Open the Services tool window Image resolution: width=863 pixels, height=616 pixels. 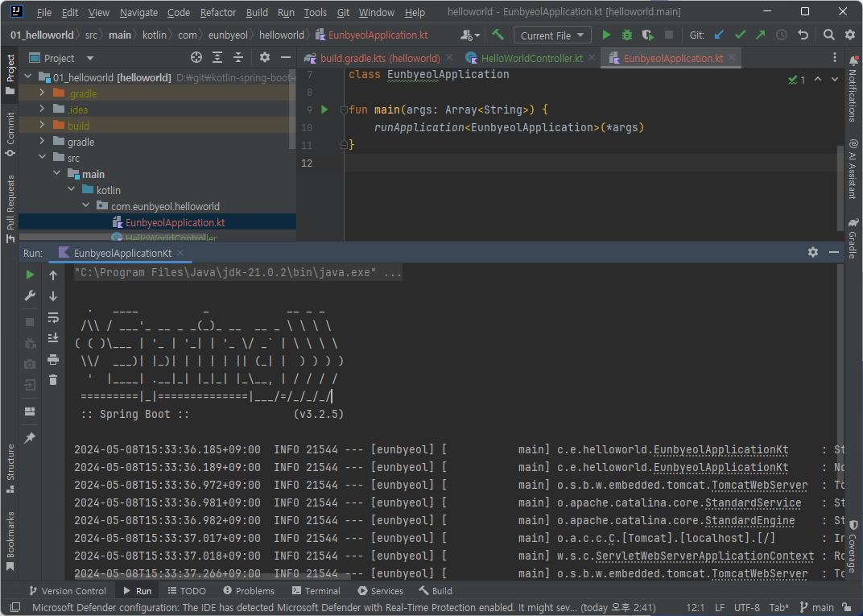(x=380, y=591)
